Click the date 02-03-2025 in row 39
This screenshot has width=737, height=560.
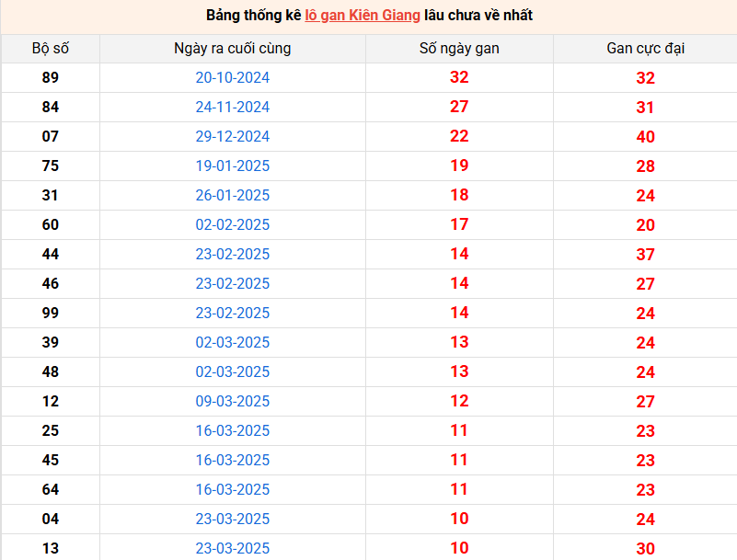pyautogui.click(x=233, y=342)
